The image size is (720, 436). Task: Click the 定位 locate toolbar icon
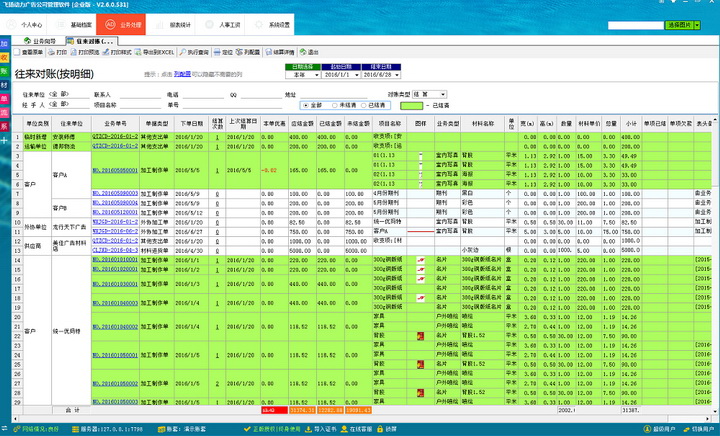pos(224,51)
